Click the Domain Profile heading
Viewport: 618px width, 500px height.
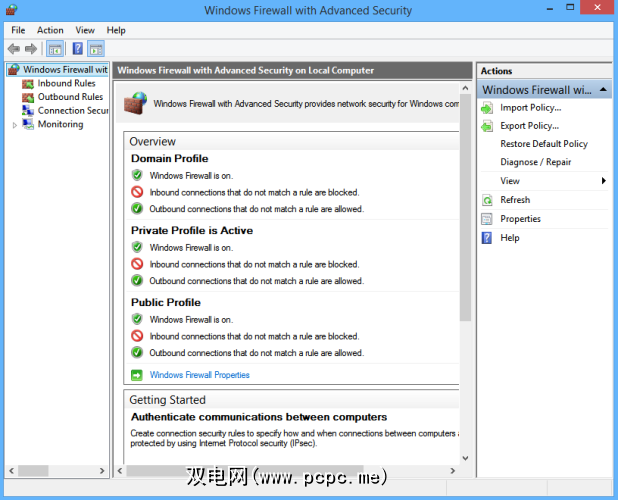pos(170,158)
